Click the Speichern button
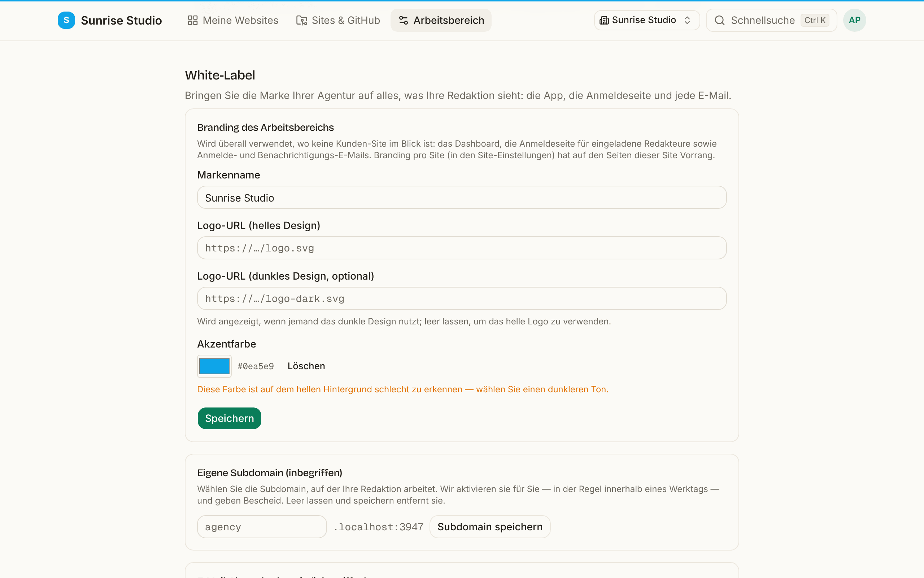Viewport: 924px width, 578px height. point(230,418)
